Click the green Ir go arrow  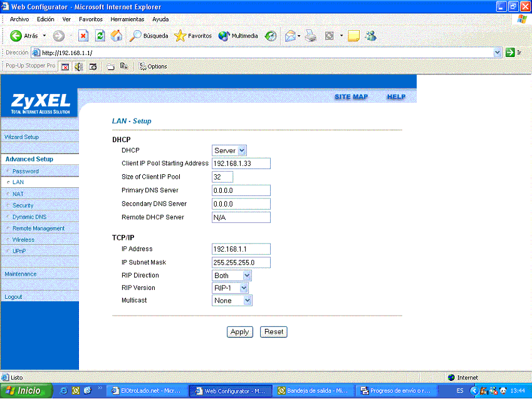(510, 53)
